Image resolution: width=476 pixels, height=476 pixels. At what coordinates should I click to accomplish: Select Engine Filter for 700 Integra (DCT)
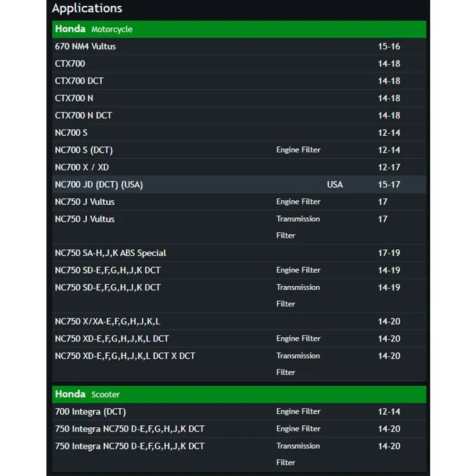point(298,412)
